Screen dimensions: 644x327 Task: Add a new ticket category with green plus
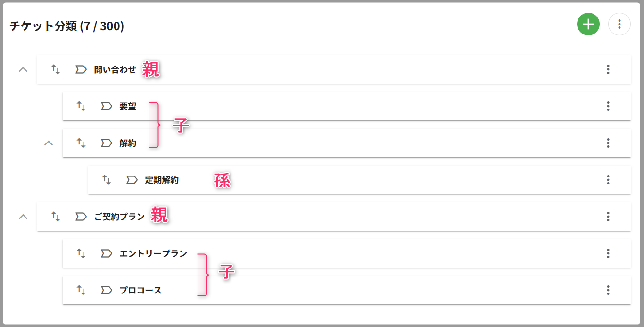point(588,24)
